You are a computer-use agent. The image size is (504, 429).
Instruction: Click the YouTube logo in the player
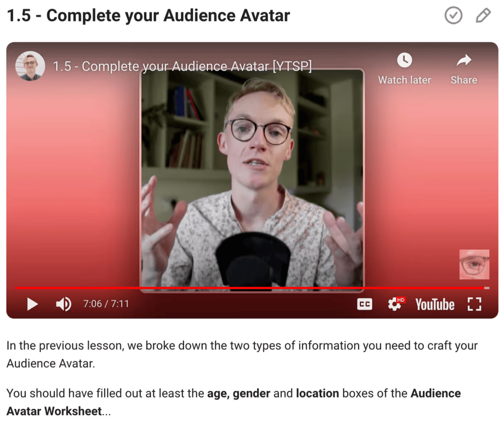coord(435,304)
